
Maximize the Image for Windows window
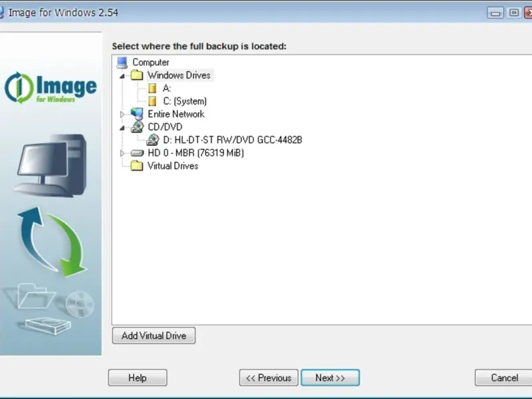click(514, 13)
